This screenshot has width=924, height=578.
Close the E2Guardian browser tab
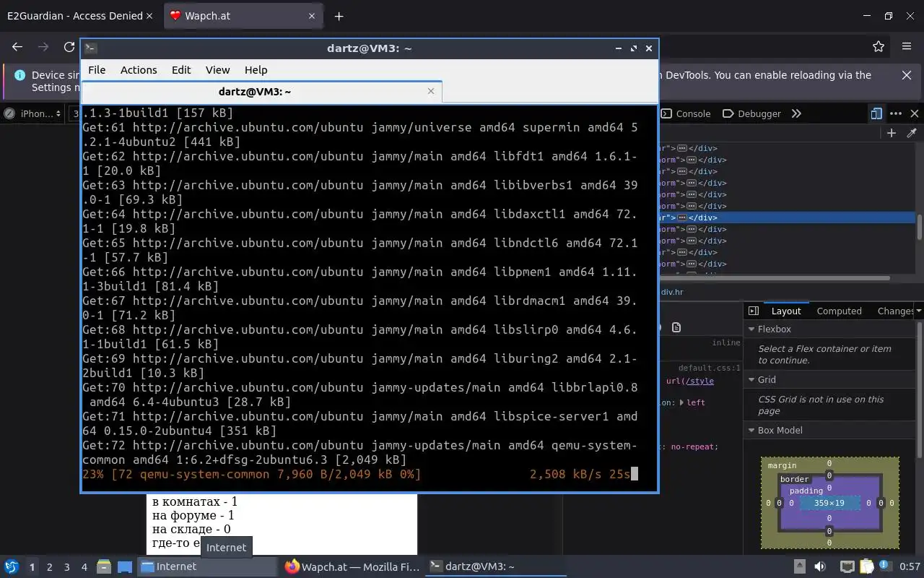tap(149, 16)
